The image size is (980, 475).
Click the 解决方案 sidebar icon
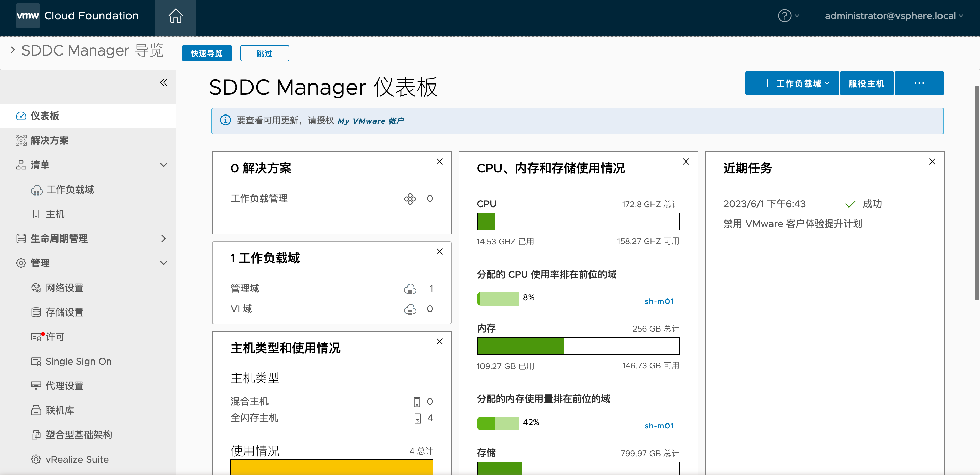coord(21,140)
